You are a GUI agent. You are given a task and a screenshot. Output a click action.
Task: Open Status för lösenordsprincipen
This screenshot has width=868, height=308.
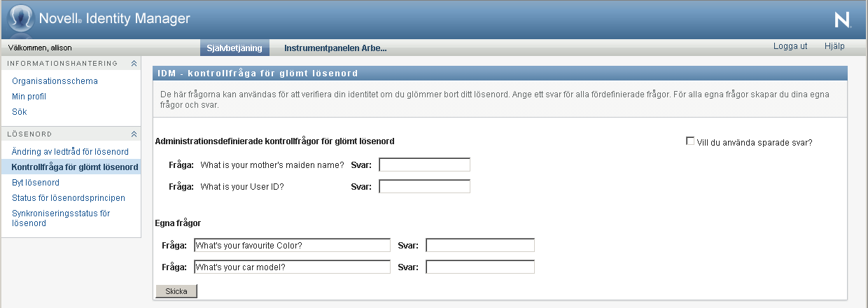click(69, 198)
